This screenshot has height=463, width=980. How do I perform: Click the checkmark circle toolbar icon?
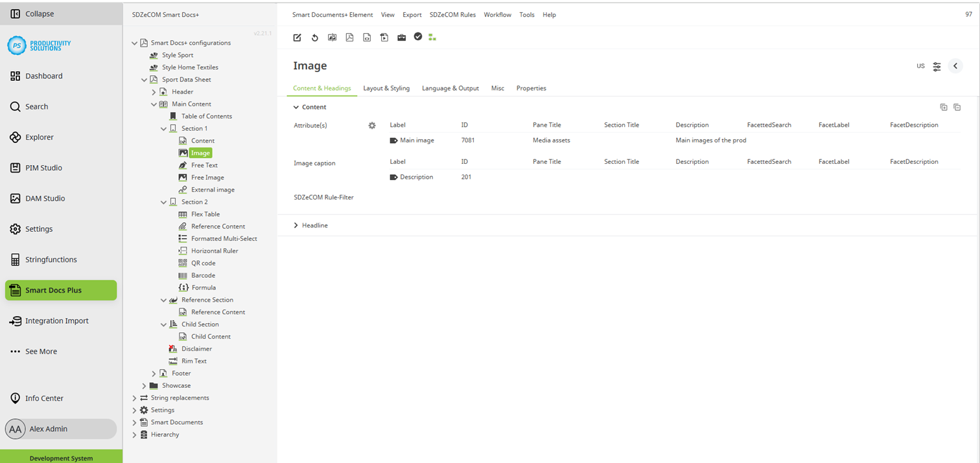[418, 37]
